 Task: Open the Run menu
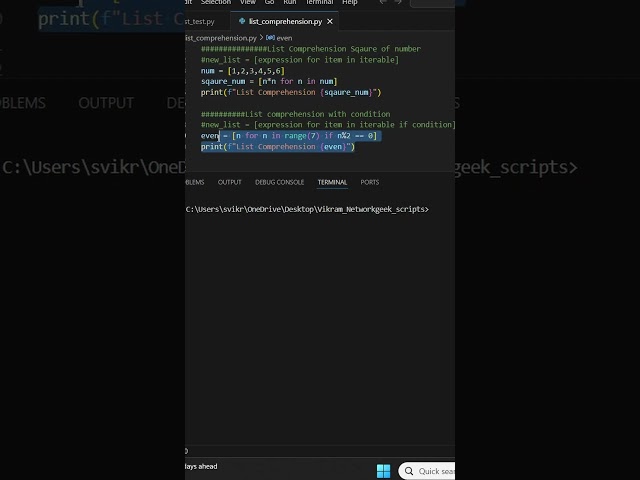pyautogui.click(x=290, y=2)
